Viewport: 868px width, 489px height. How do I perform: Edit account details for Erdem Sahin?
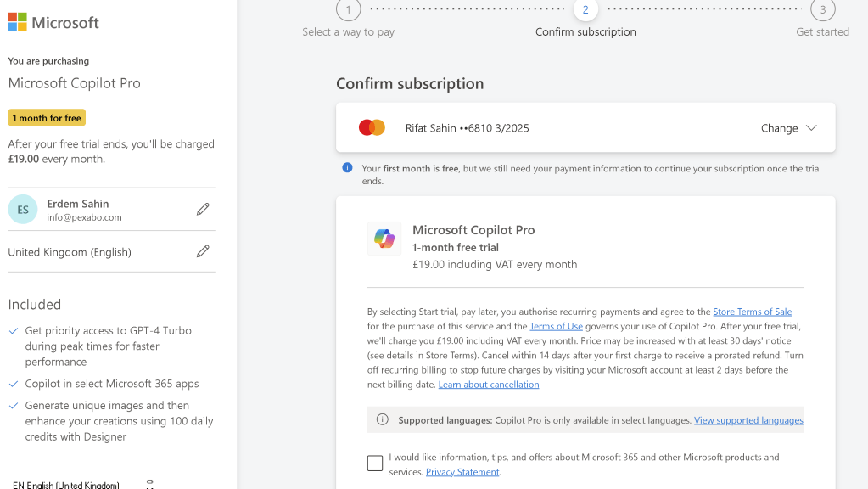(203, 209)
